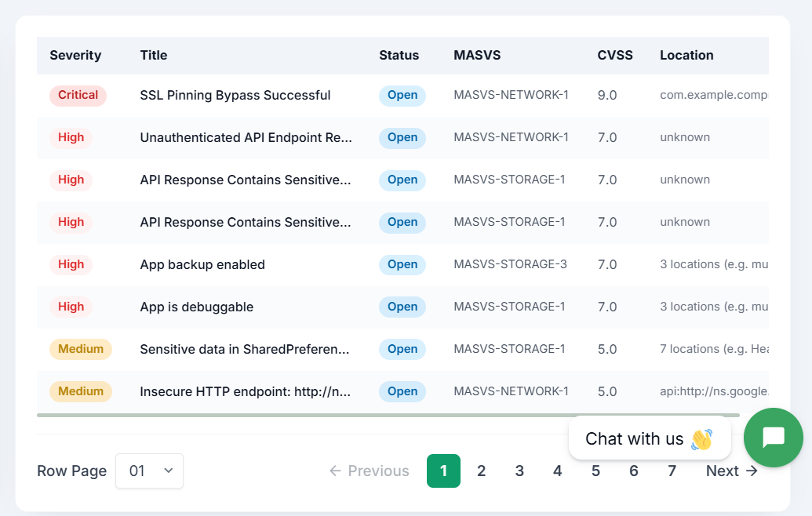This screenshot has height=516, width=812.
Task: Click Open status of Insecure HTTP row
Action: tap(402, 392)
